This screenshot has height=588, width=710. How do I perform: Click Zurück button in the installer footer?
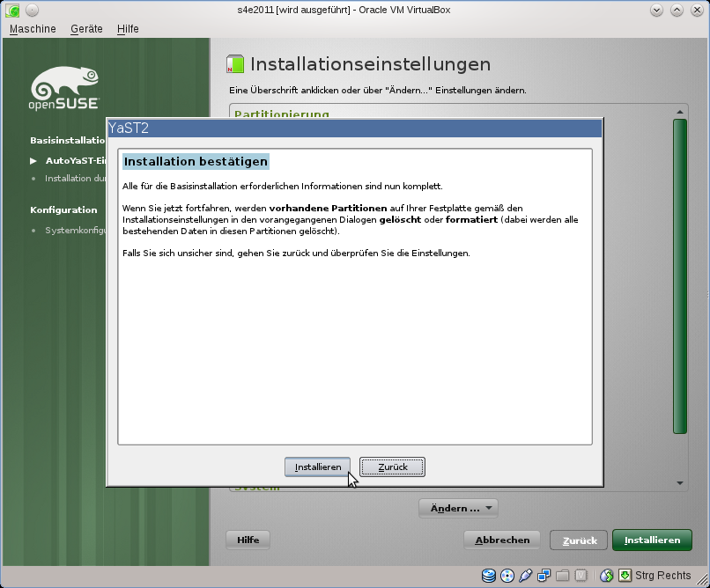[x=579, y=540]
